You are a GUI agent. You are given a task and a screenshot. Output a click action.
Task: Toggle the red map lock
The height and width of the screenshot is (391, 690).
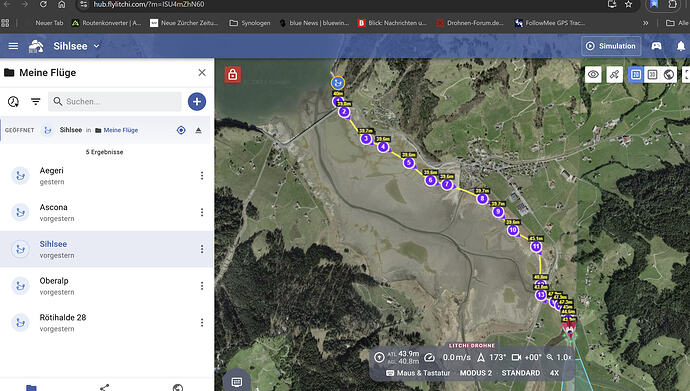232,74
